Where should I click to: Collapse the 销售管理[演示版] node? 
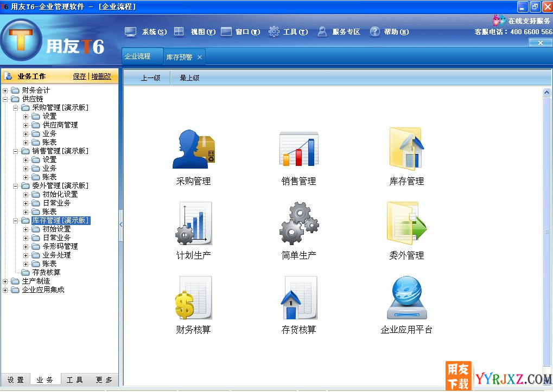[x=16, y=151]
